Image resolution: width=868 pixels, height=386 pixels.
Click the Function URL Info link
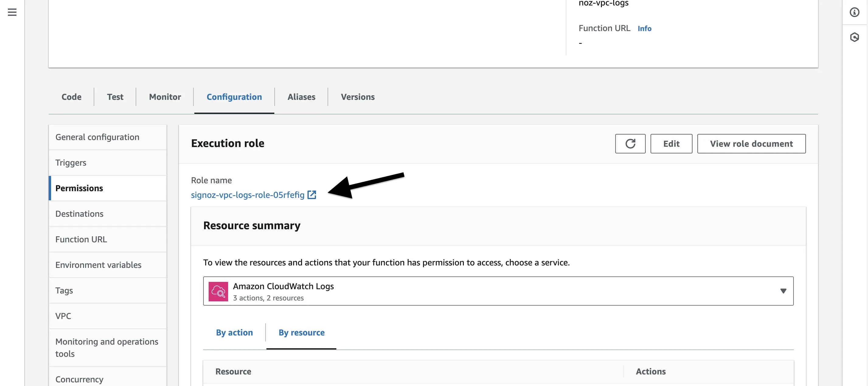[644, 28]
